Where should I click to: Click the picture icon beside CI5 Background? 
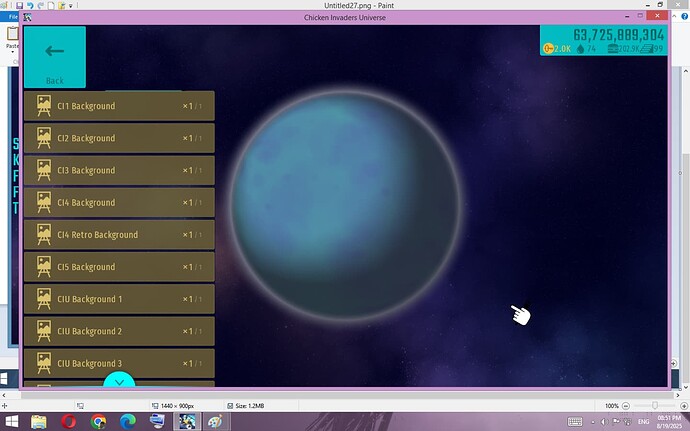tap(44, 267)
